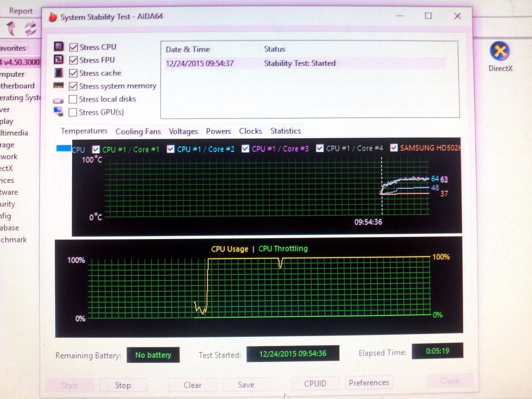Open the Voltages tab

[183, 131]
